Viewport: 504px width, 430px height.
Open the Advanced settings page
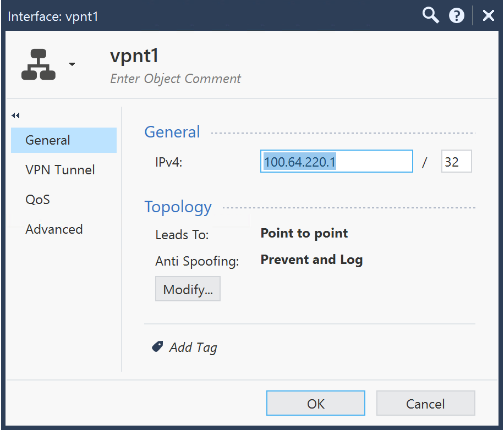click(54, 229)
